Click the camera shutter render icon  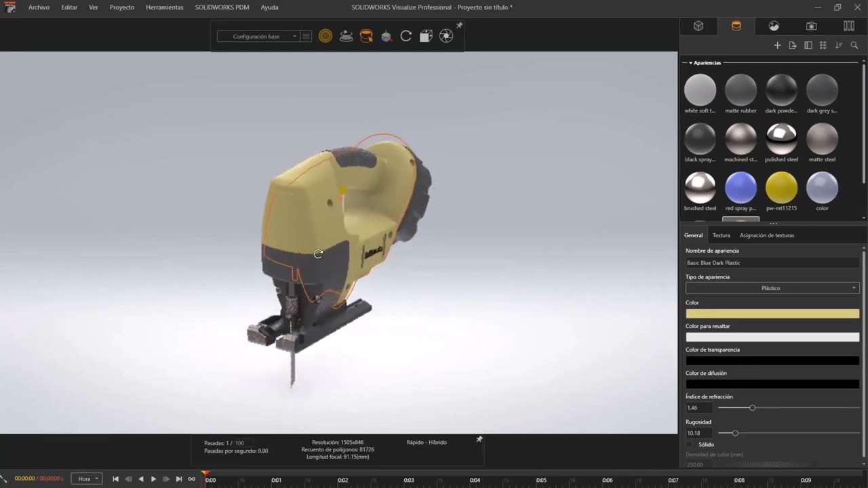coord(446,37)
